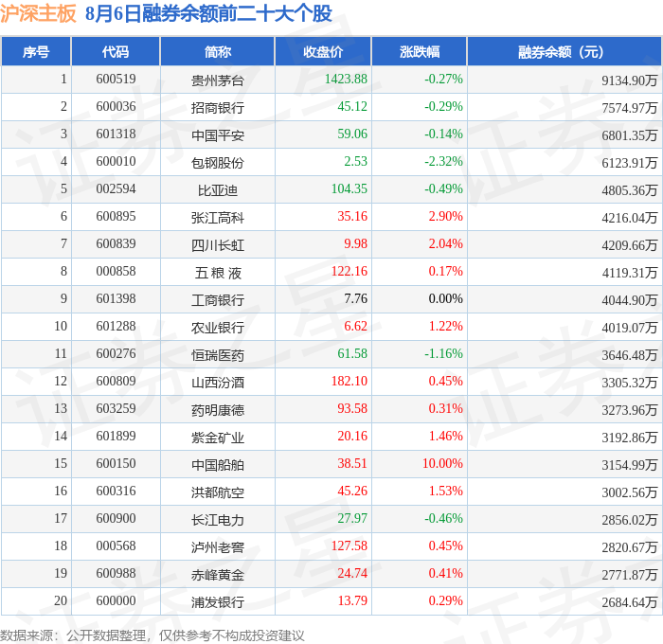Select the stock name 包钢股份
Screen dimensions: 663x644
(x=217, y=162)
